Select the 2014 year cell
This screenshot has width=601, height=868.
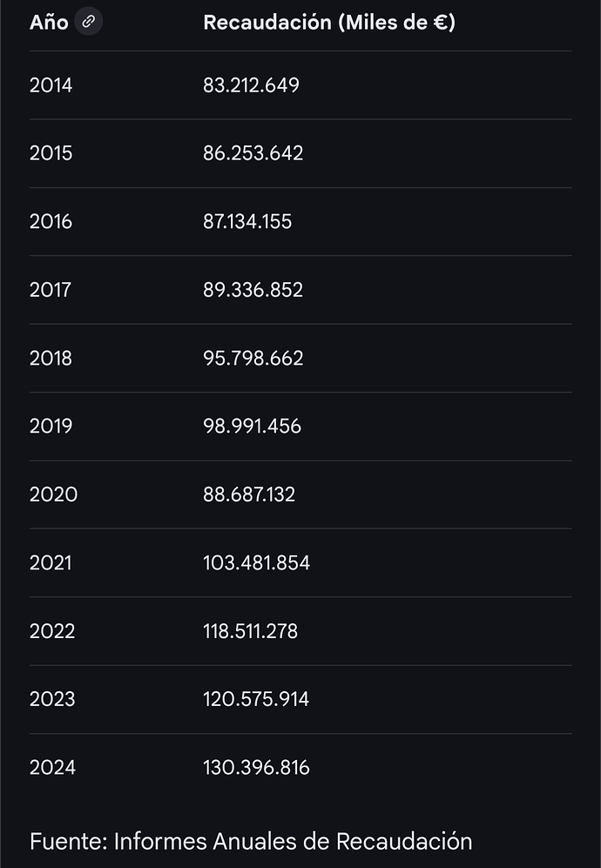click(51, 85)
